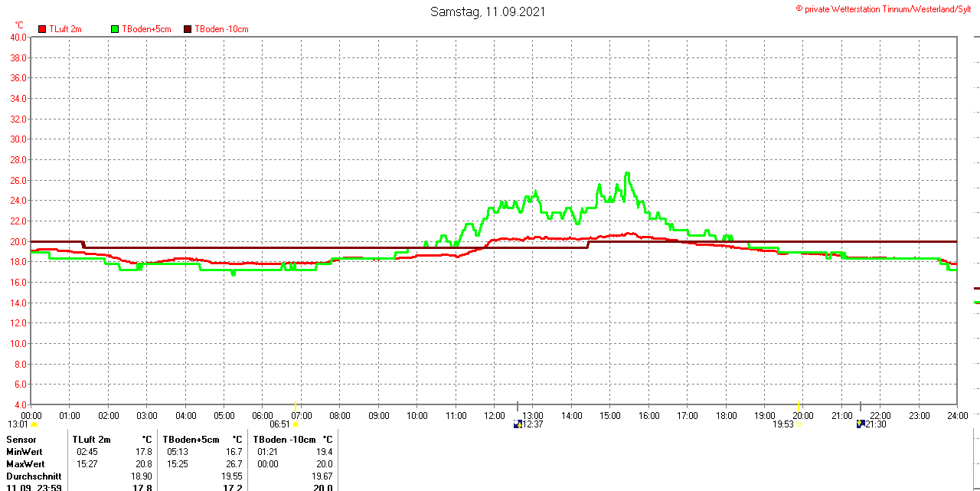This screenshot has height=491, width=980.
Task: Click the private Wetterstation Tinnum copyright text
Action: pos(887,8)
